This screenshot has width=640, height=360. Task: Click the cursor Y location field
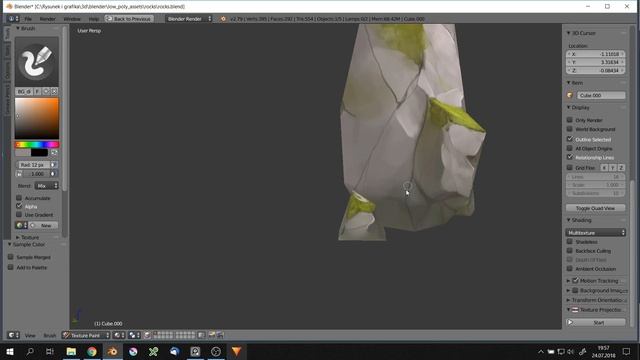[x=596, y=62]
